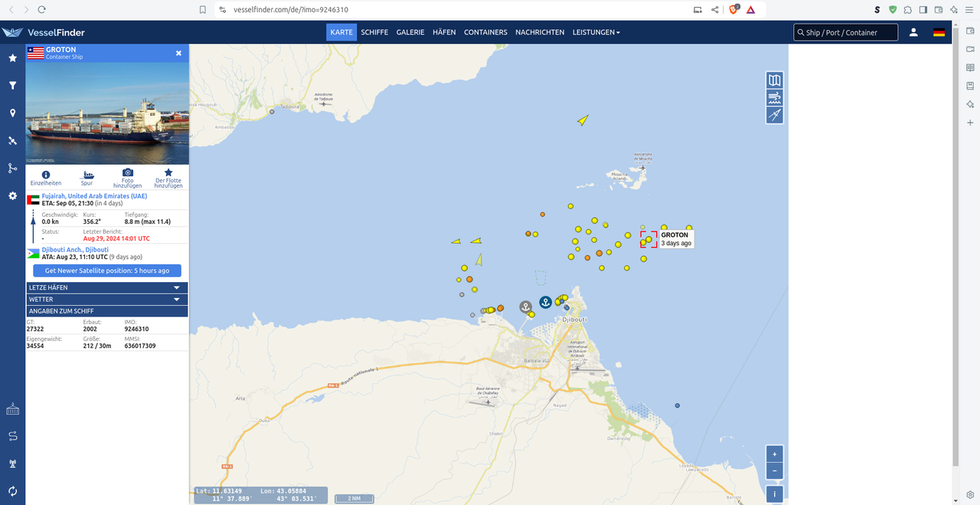
Task: Click the GROTON ship photo
Action: [106, 113]
